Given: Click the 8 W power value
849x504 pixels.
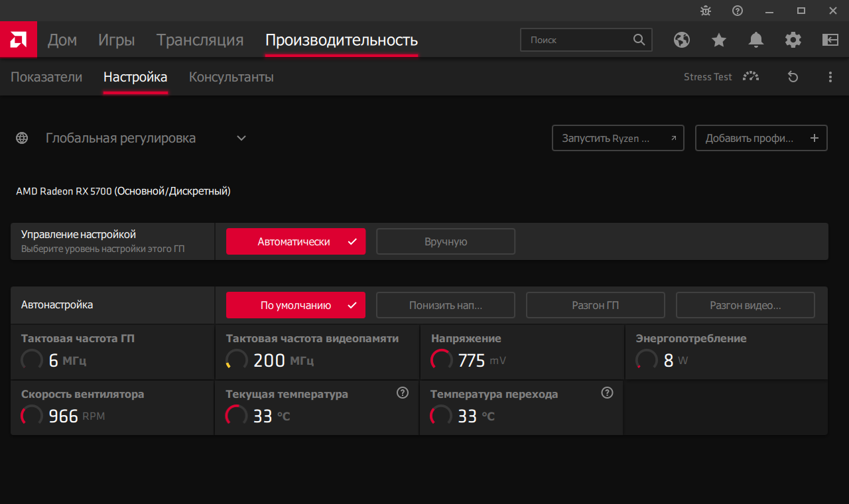Looking at the screenshot, I should pos(676,360).
